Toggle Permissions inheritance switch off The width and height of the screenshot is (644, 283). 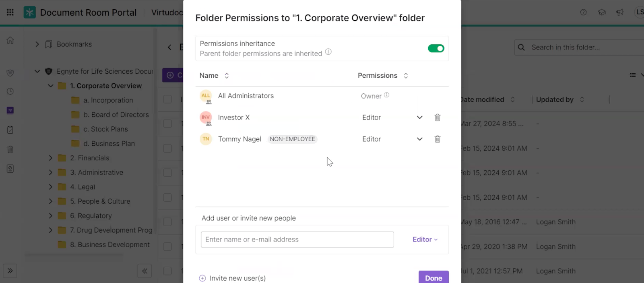coord(436,49)
